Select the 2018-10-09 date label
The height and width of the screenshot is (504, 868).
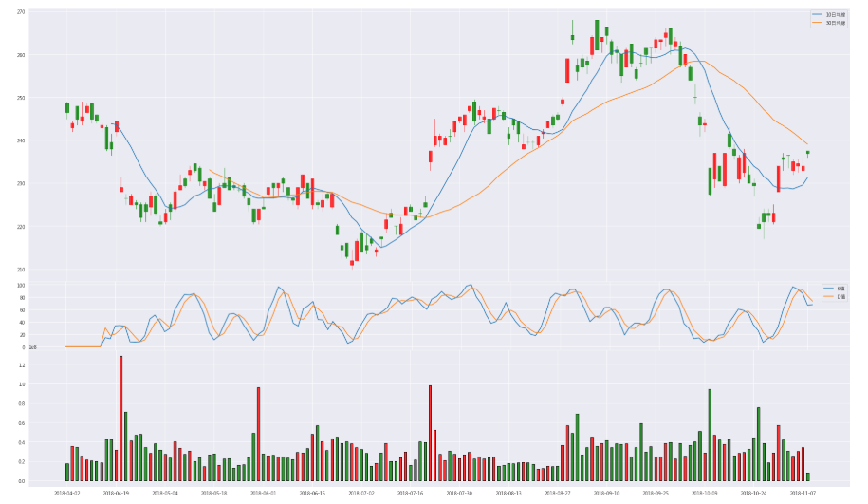[x=705, y=493]
